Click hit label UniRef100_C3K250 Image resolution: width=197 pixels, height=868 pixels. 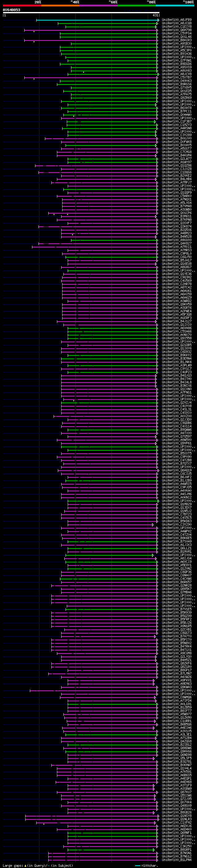[177, 846]
